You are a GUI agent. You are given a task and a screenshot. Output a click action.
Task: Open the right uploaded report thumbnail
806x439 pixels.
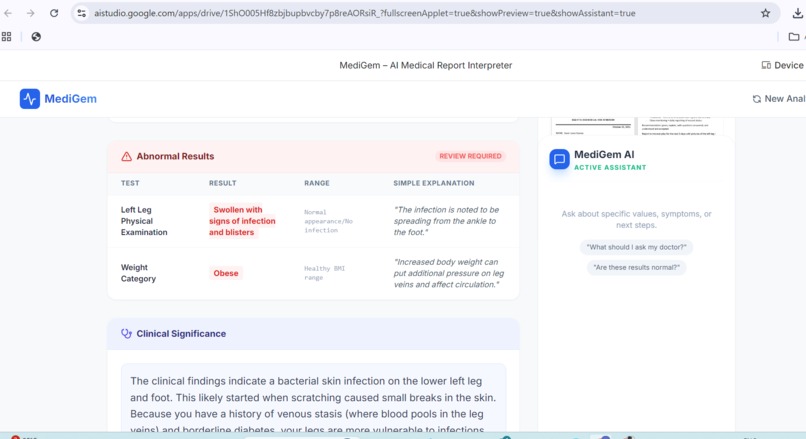(x=681, y=126)
